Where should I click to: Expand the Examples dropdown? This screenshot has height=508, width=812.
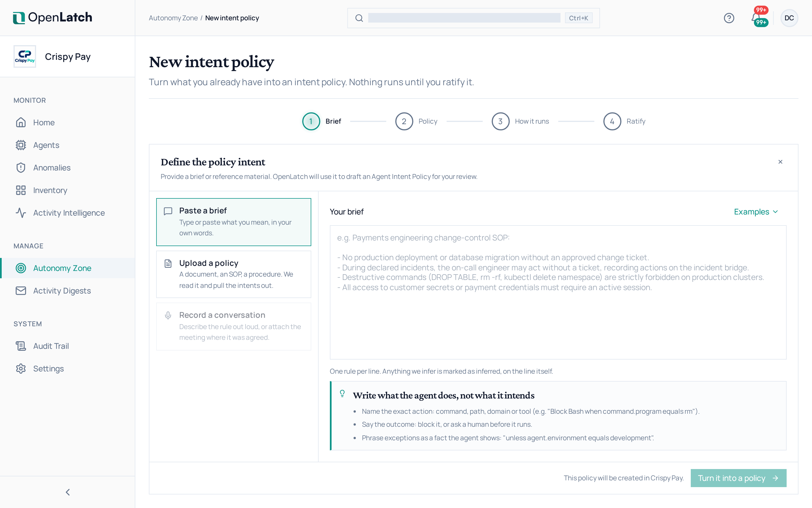[756, 212]
